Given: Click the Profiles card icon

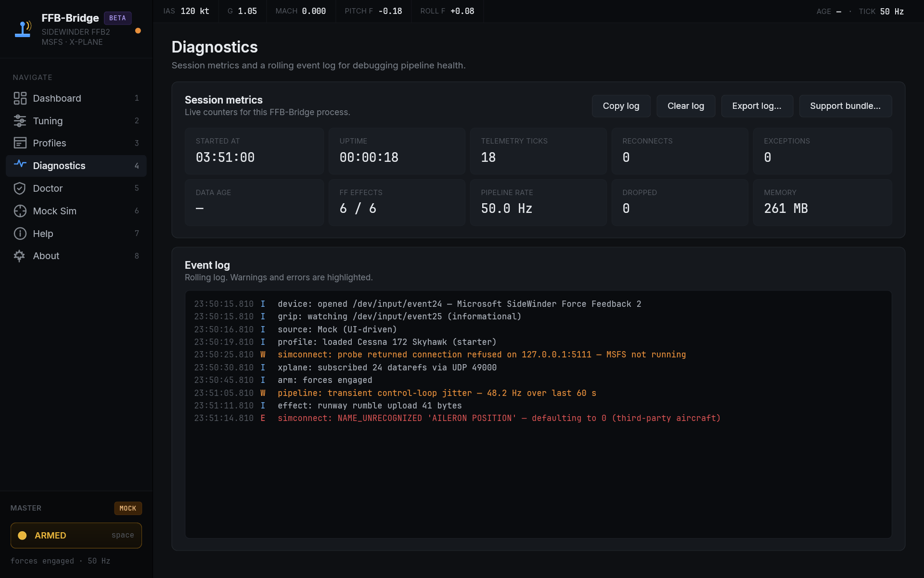Looking at the screenshot, I should click(x=20, y=143).
